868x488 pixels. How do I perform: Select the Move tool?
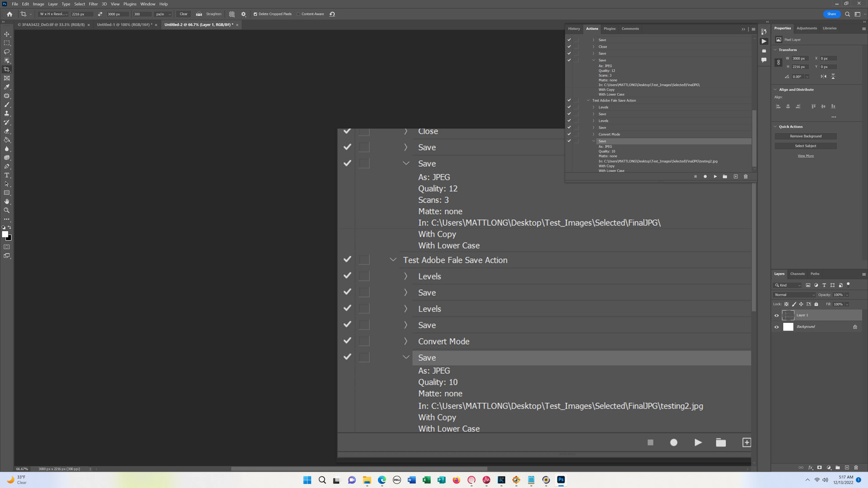coord(7,34)
